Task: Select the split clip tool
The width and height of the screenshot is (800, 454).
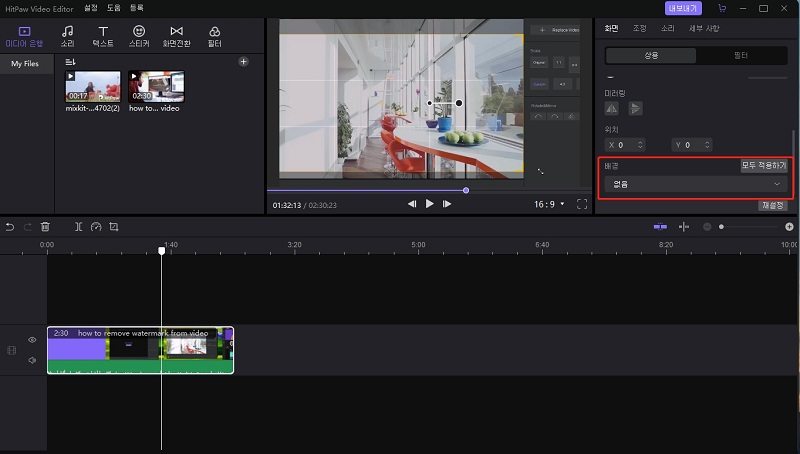Action: (x=79, y=227)
